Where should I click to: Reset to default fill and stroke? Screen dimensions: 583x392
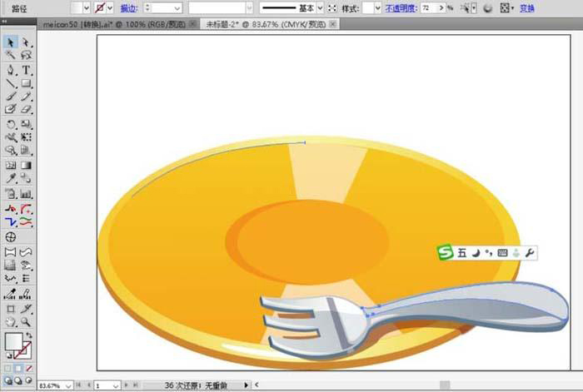[9, 355]
